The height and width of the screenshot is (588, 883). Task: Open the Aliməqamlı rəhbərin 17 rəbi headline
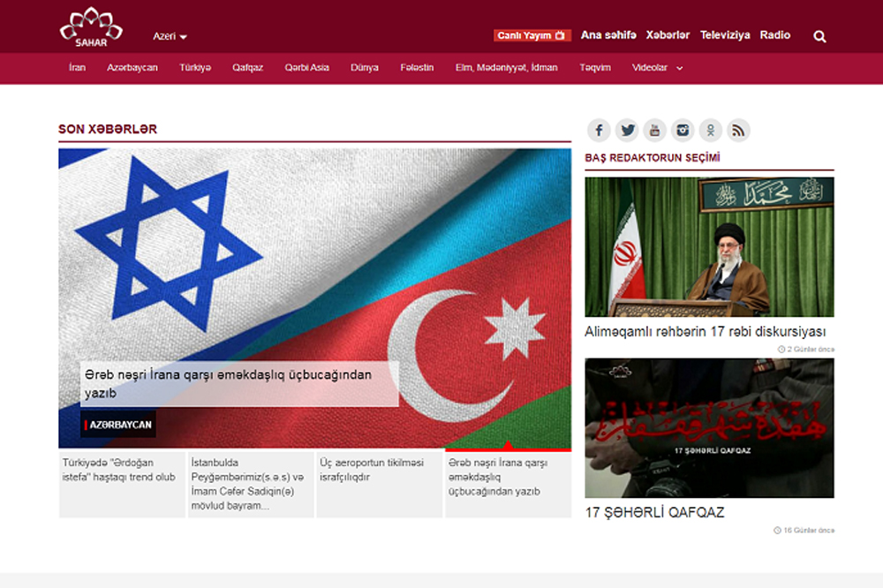tap(705, 332)
